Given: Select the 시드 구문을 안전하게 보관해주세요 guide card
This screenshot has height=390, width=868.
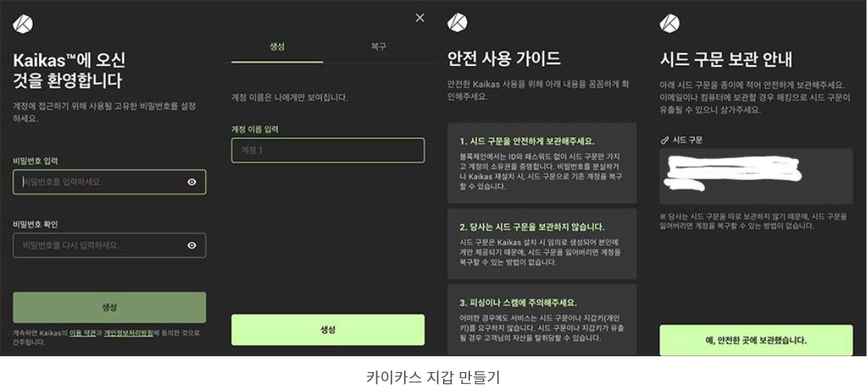Looking at the screenshot, I should point(542,163).
